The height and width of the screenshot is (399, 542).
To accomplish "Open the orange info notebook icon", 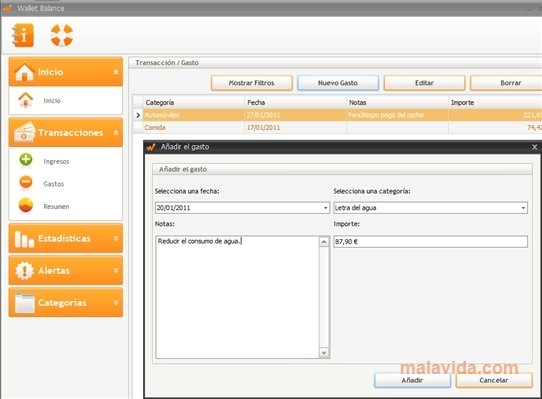I will 23,35.
